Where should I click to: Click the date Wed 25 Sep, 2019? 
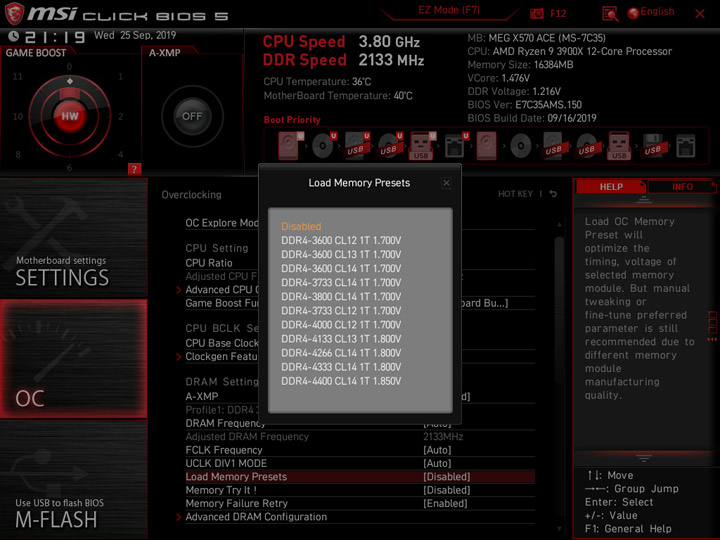click(135, 35)
